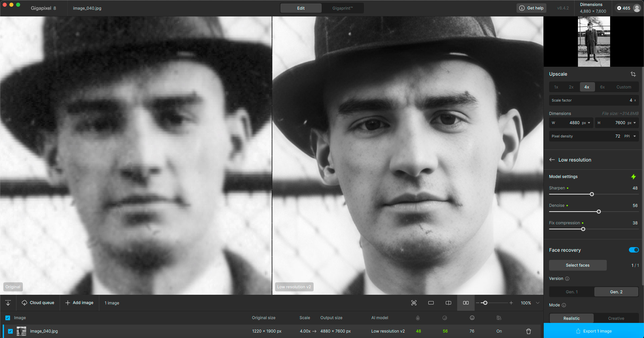
Task: Select side-by-side comparison view
Action: click(466, 303)
